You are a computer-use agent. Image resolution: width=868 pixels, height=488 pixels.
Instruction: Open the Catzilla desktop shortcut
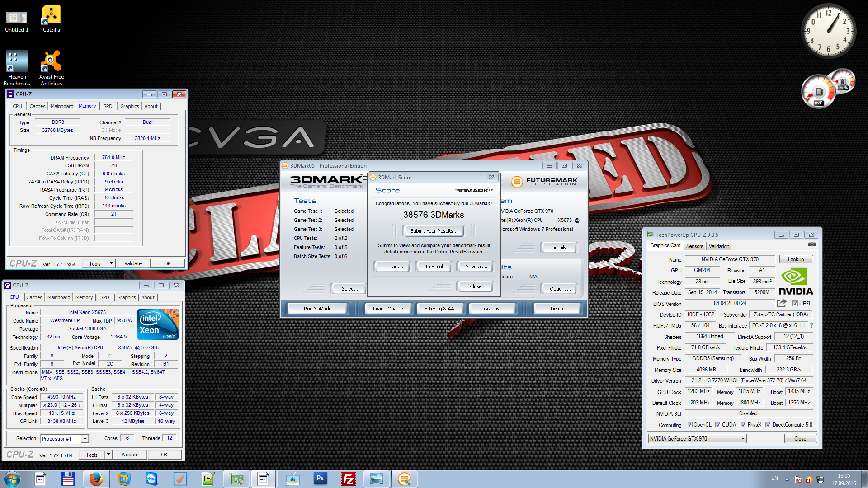(x=51, y=19)
